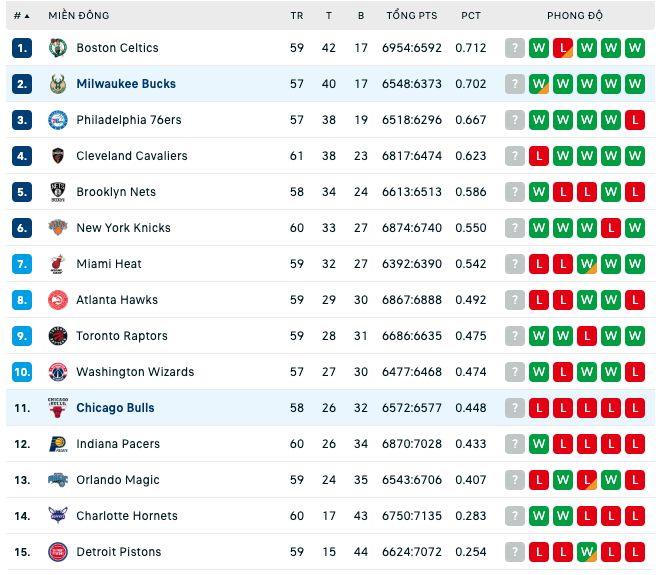Sort table by the # rank column

(x=22, y=16)
